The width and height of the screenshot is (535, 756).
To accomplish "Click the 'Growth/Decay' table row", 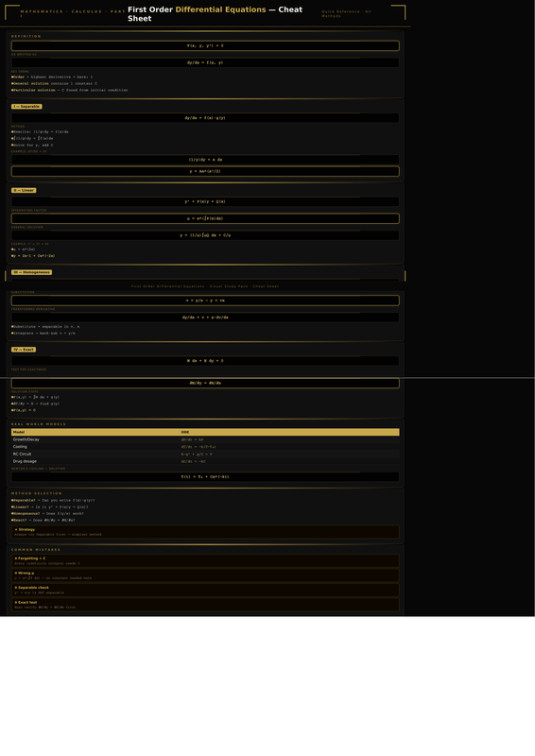I will click(205, 439).
